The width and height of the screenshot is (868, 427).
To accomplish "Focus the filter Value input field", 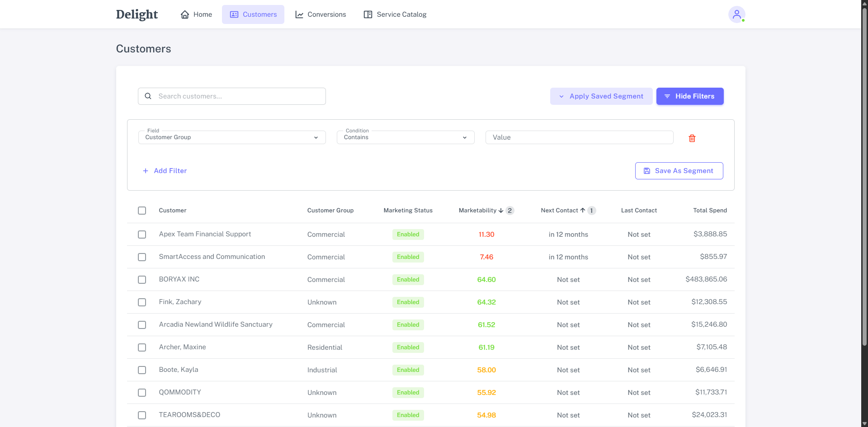I will tap(579, 137).
